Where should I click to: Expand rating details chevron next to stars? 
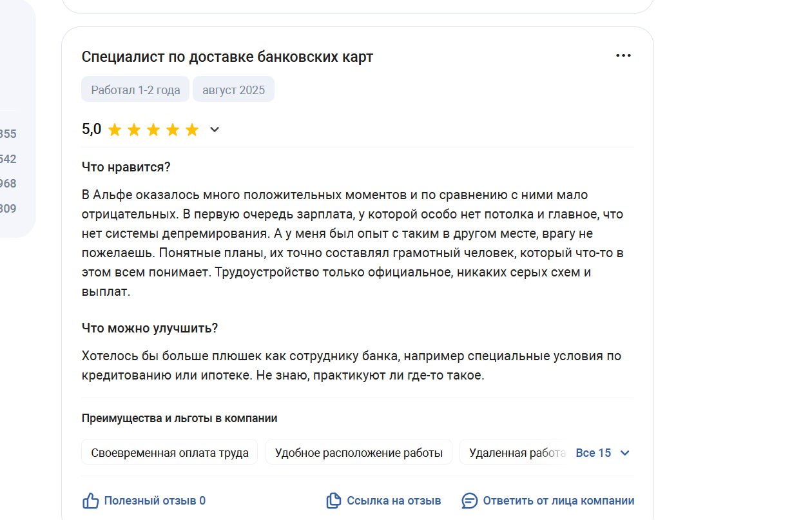pos(215,130)
